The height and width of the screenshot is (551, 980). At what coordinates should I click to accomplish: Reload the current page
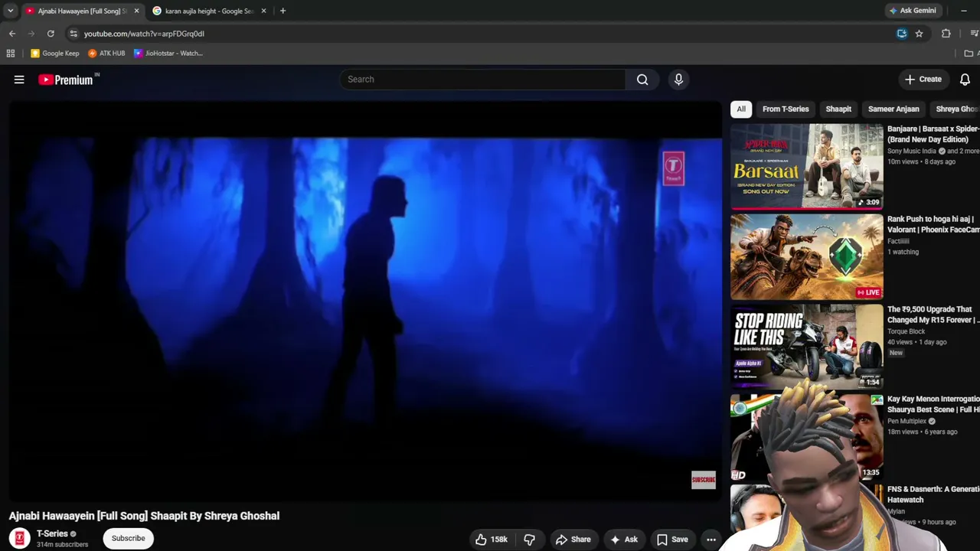pos(51,34)
